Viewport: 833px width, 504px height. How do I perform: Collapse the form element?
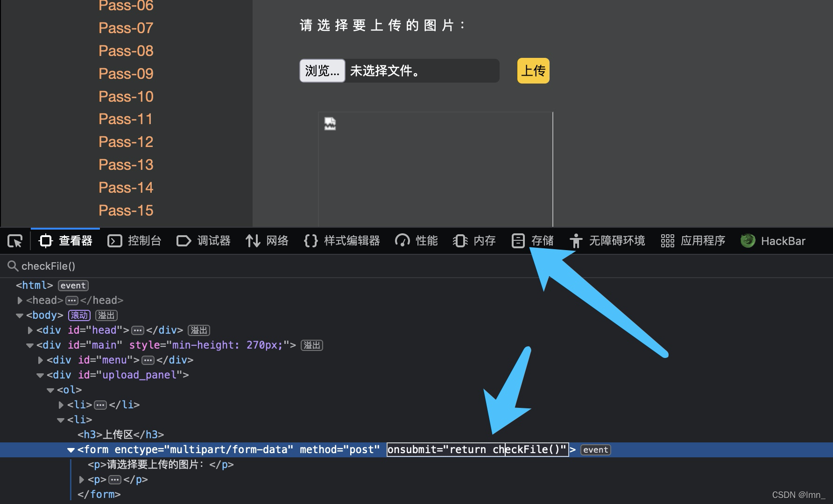pos(71,450)
